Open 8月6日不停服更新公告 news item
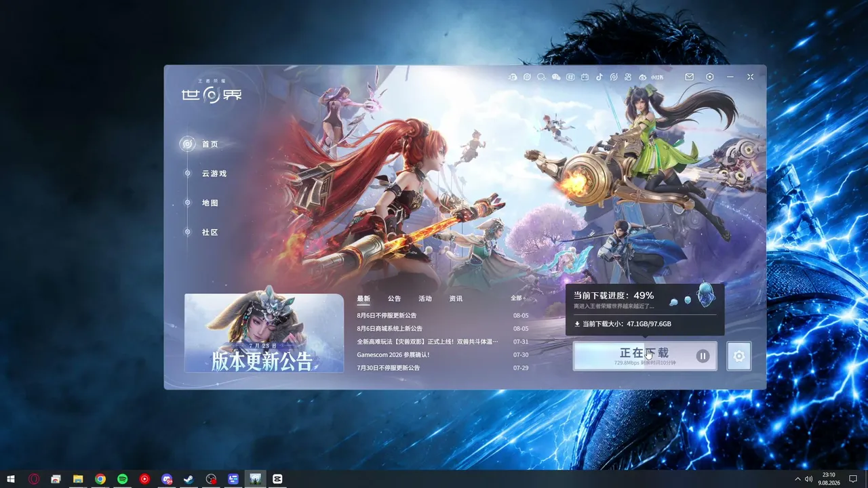The width and height of the screenshot is (868, 488). click(387, 316)
